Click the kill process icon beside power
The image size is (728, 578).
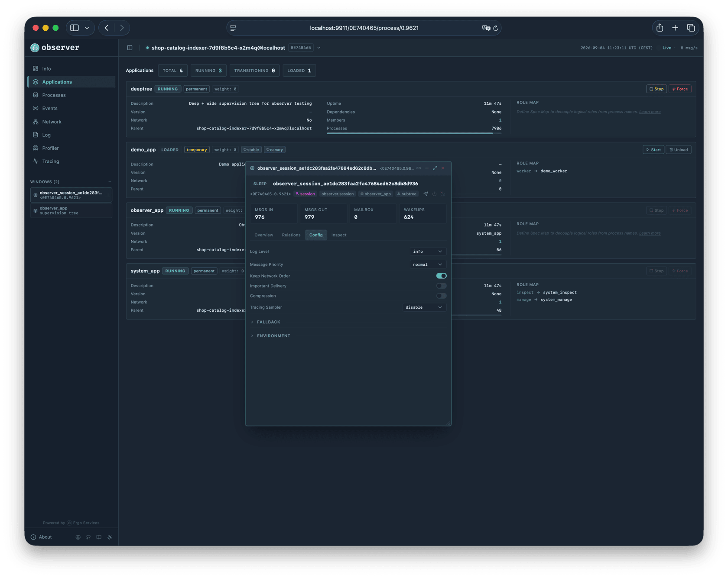[442, 194]
